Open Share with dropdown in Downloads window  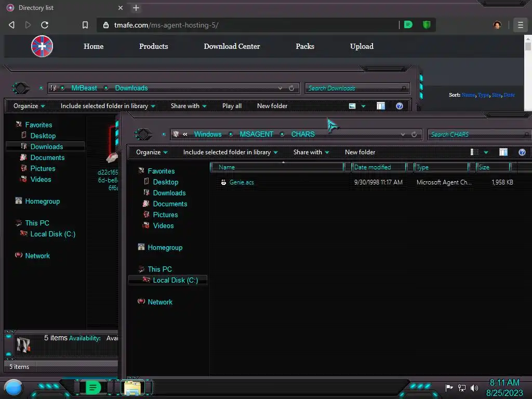click(x=189, y=106)
